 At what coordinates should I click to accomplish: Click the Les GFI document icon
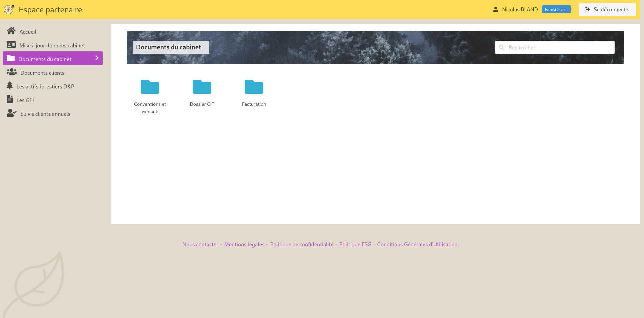[10, 99]
